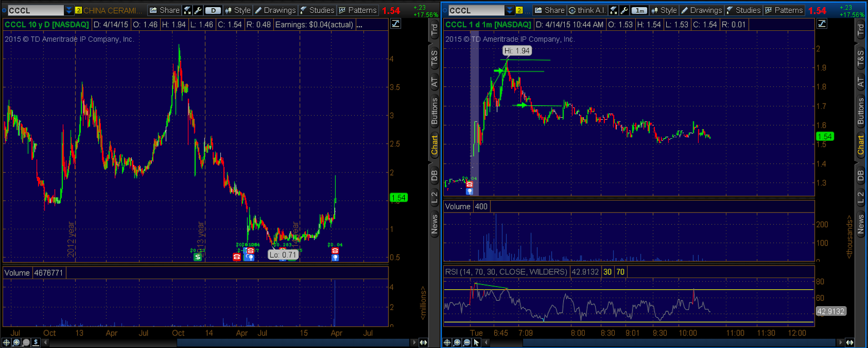The height and width of the screenshot is (348, 868).
Task: Click Hi: 1.94 price bubble
Action: tap(517, 50)
